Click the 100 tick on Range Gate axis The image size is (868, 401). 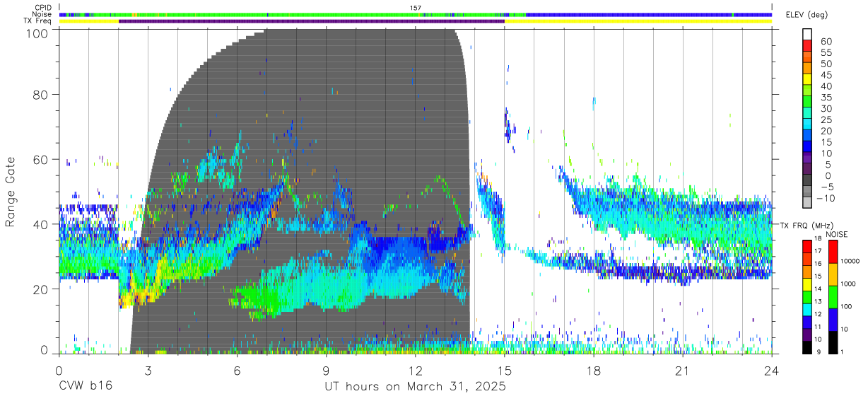(37, 33)
